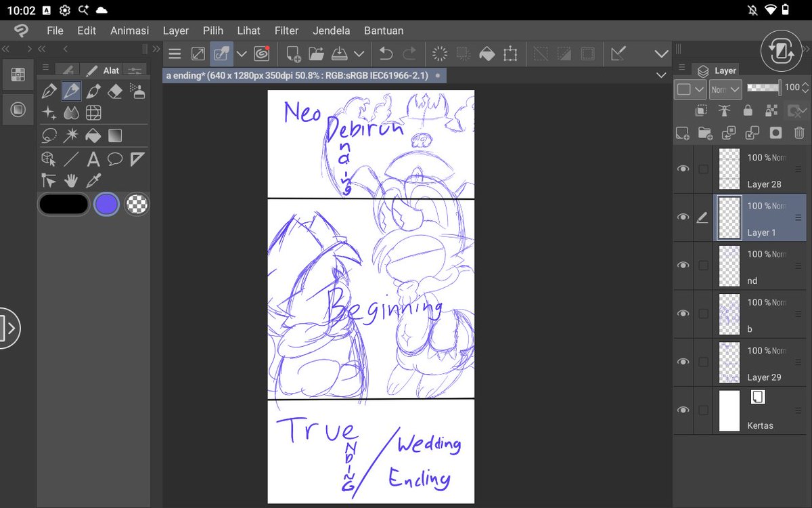Open the Animasi menu

129,30
